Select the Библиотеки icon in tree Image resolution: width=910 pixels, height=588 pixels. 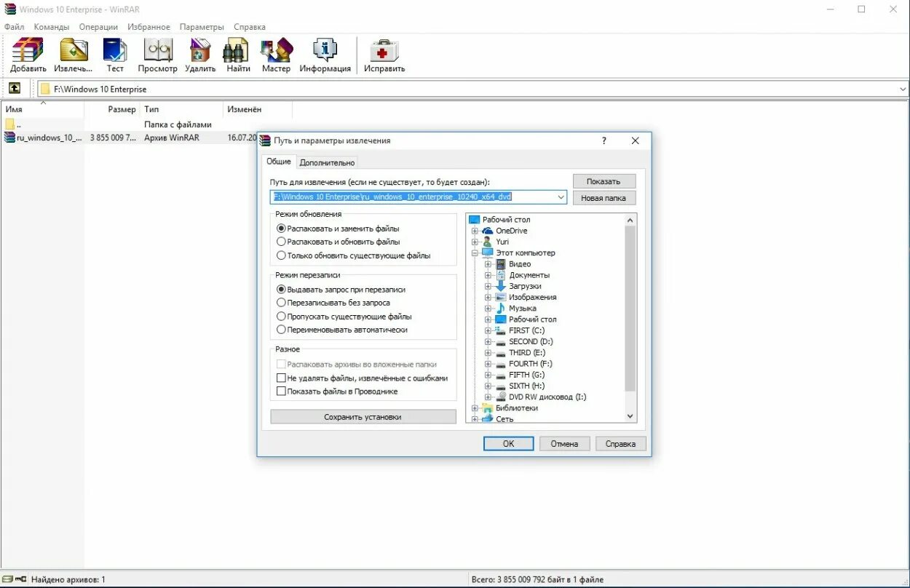coord(488,408)
